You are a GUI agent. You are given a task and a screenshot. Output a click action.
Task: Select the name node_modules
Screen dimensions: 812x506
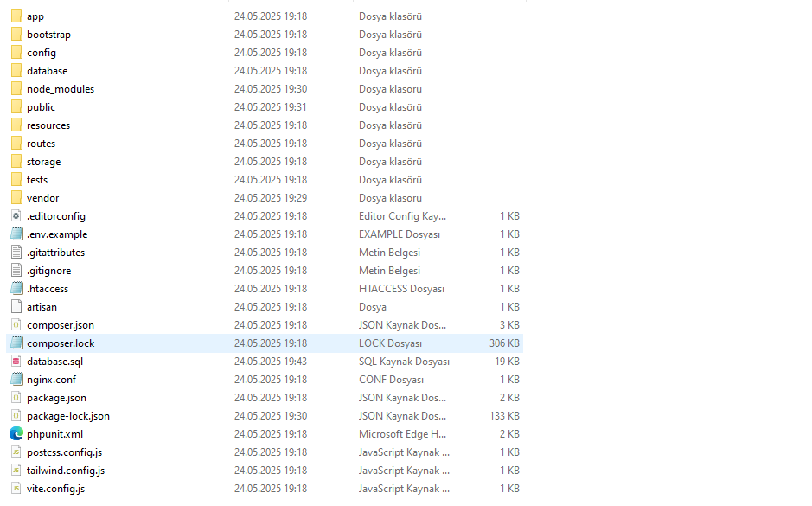pos(61,89)
